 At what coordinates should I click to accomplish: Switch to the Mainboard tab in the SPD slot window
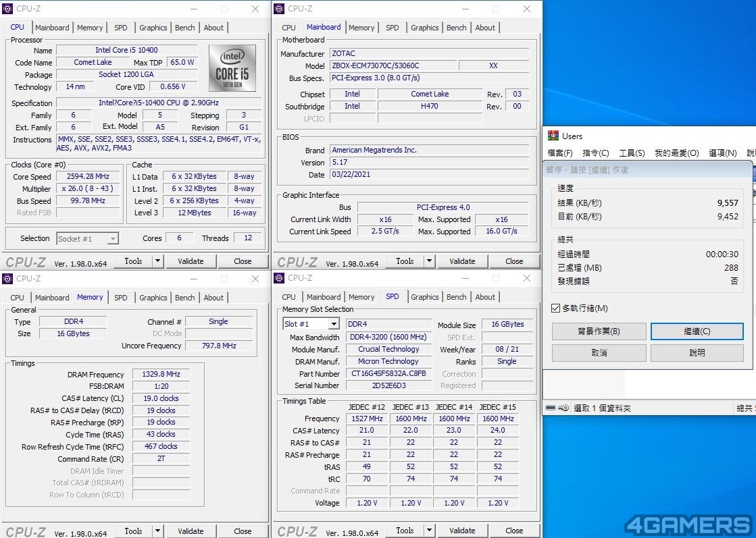(324, 297)
